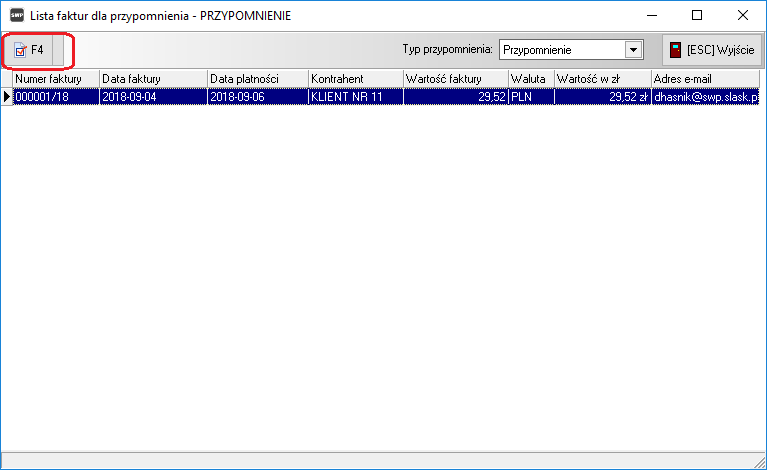Select invoice number 000001/18 cell
The width and height of the screenshot is (767, 470).
click(55, 97)
